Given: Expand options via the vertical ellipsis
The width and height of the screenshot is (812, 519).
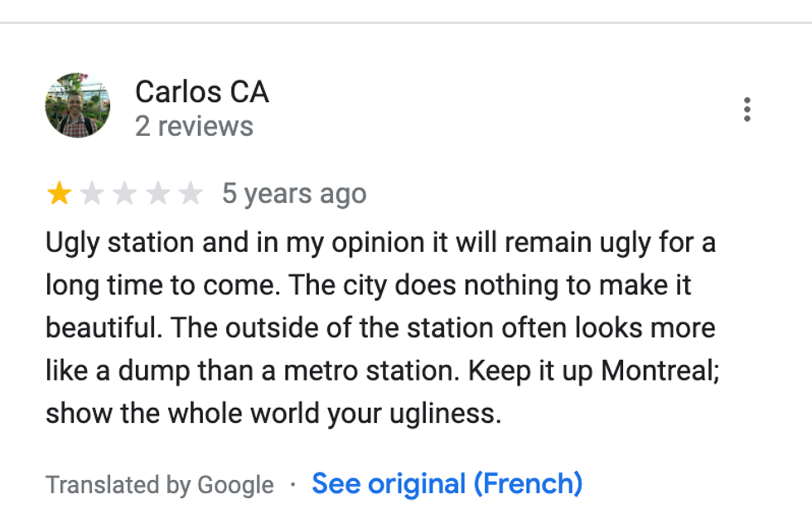Looking at the screenshot, I should point(748,108).
